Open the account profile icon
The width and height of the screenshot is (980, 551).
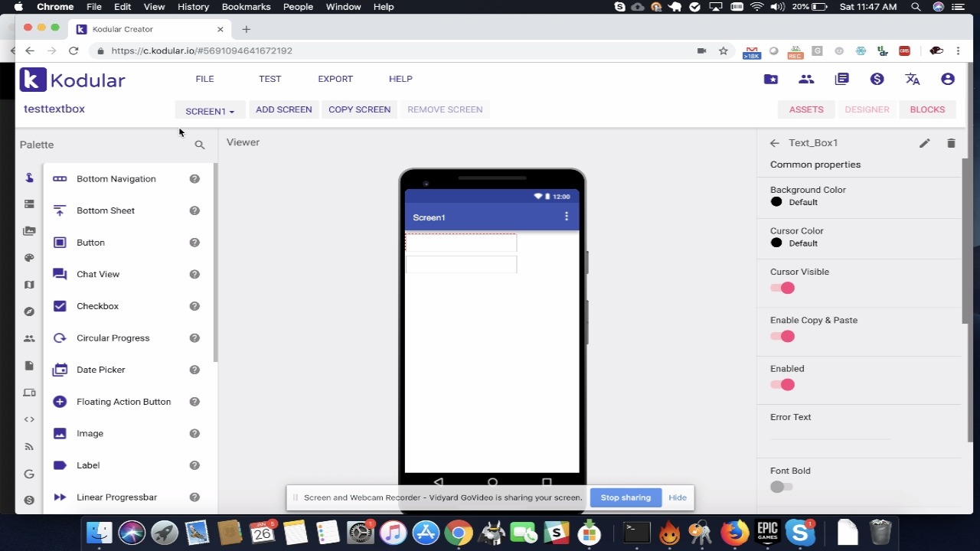948,79
